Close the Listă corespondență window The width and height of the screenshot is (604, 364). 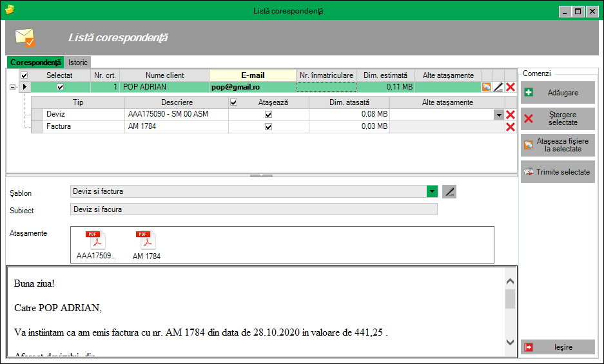592,12
